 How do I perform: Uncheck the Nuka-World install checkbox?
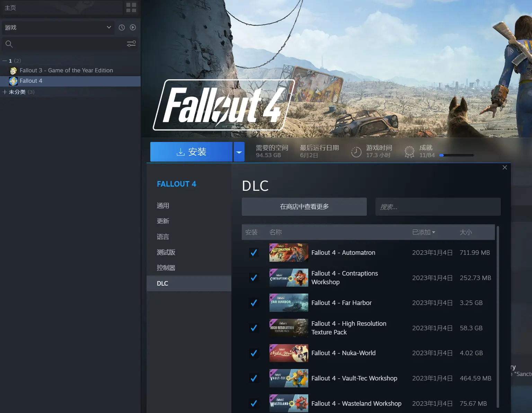[254, 353]
